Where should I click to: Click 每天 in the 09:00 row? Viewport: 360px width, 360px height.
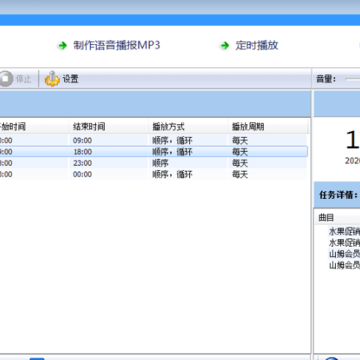[x=240, y=140]
